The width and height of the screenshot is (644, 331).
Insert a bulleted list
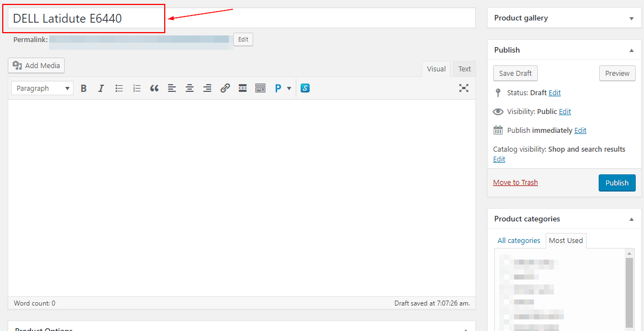point(119,88)
